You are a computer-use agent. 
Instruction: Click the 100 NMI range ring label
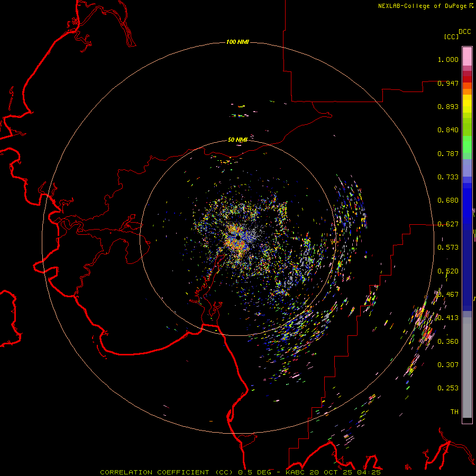pos(237,42)
